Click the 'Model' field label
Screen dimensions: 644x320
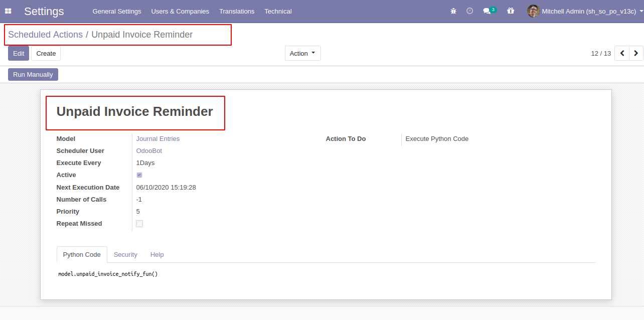(66, 139)
